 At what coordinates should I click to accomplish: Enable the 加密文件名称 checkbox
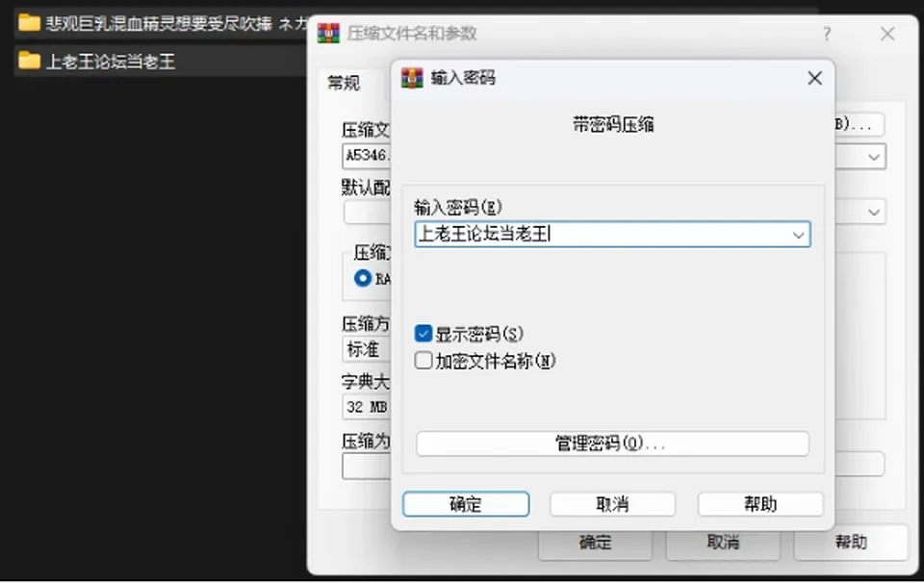pos(423,361)
